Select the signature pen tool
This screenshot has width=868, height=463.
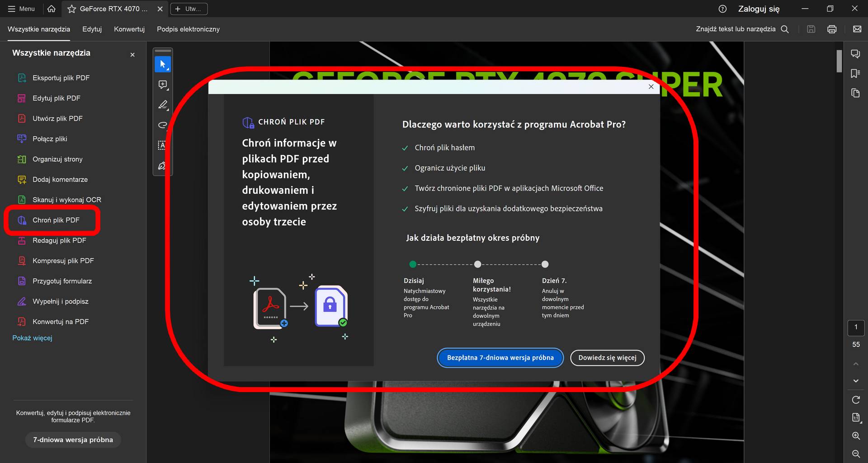(x=162, y=166)
